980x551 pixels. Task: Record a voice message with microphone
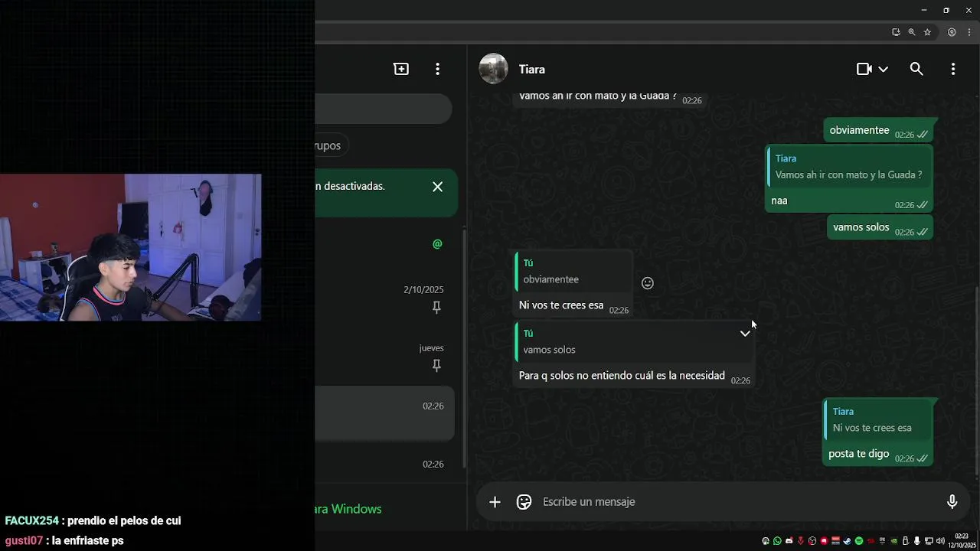point(952,502)
